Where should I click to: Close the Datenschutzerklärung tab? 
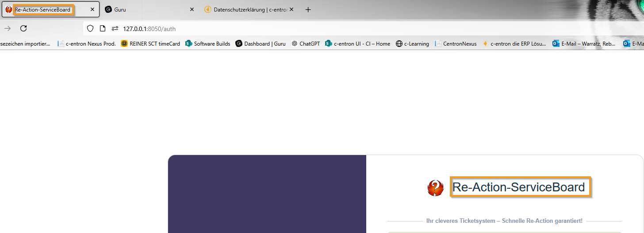[291, 10]
